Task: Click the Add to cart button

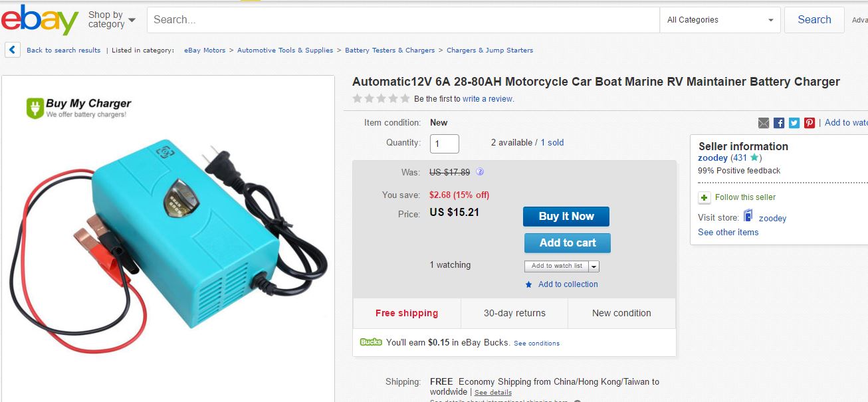Action: (567, 243)
